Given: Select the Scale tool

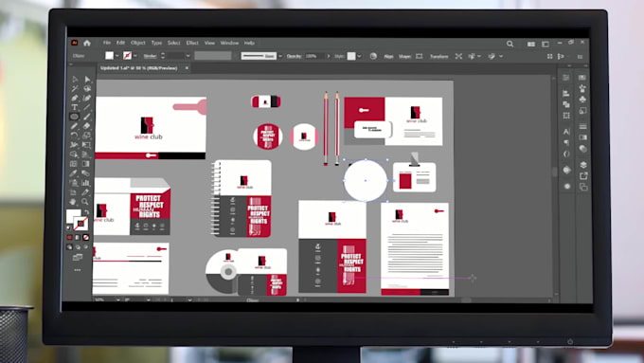Looking at the screenshot, I should point(87,136).
